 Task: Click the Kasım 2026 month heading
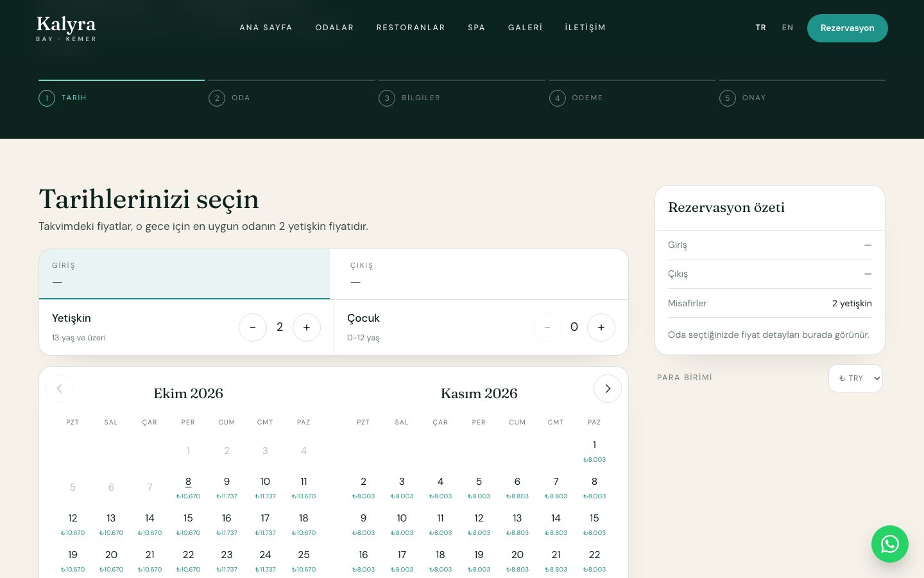coord(479,393)
